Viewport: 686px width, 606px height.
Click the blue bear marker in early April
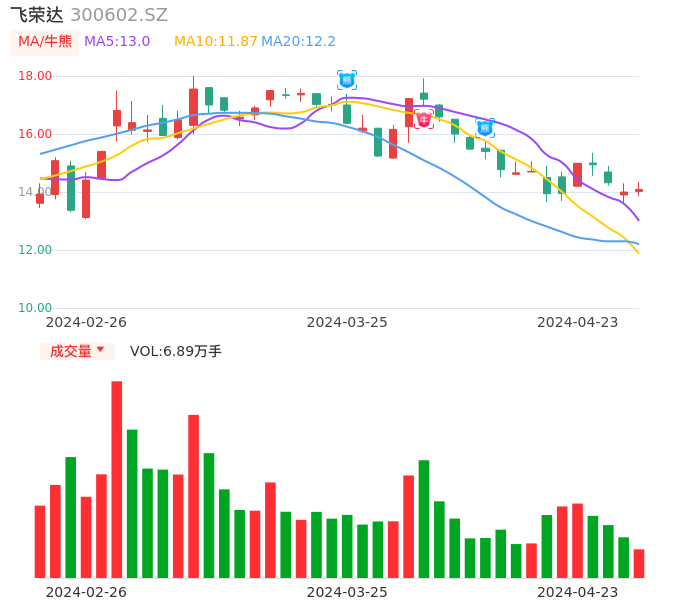[x=485, y=128]
